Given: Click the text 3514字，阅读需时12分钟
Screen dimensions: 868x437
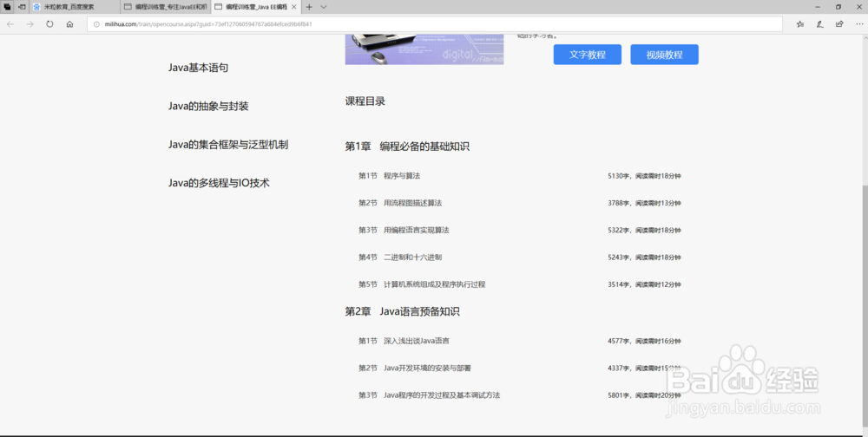Looking at the screenshot, I should [x=644, y=284].
